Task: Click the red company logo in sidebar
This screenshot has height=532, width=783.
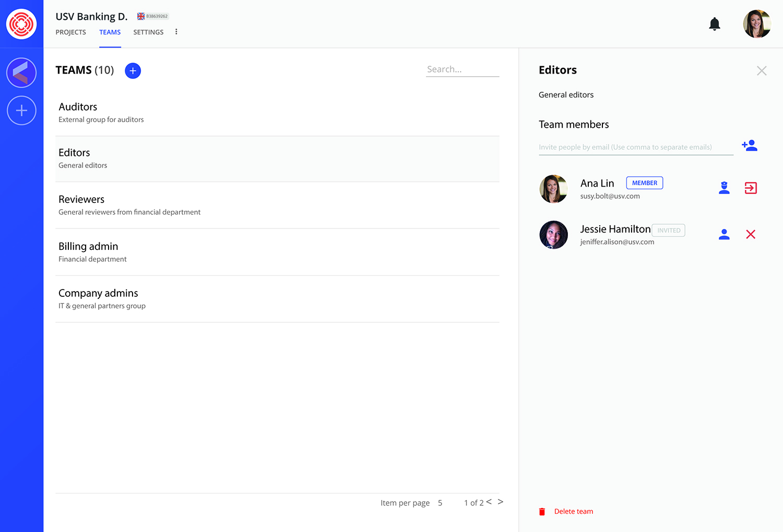Action: click(x=21, y=24)
